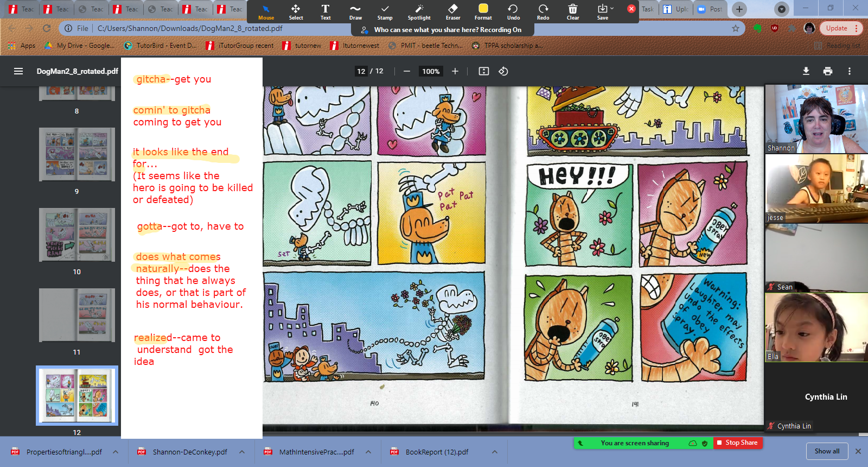
Task: Open PDF viewer more actions menu
Action: click(x=850, y=71)
